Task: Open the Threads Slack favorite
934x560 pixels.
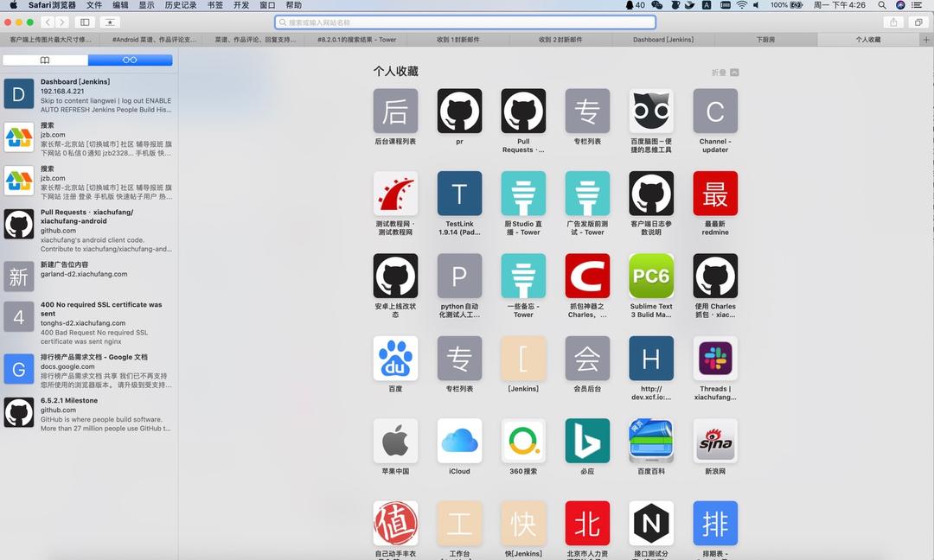Action: 715,359
